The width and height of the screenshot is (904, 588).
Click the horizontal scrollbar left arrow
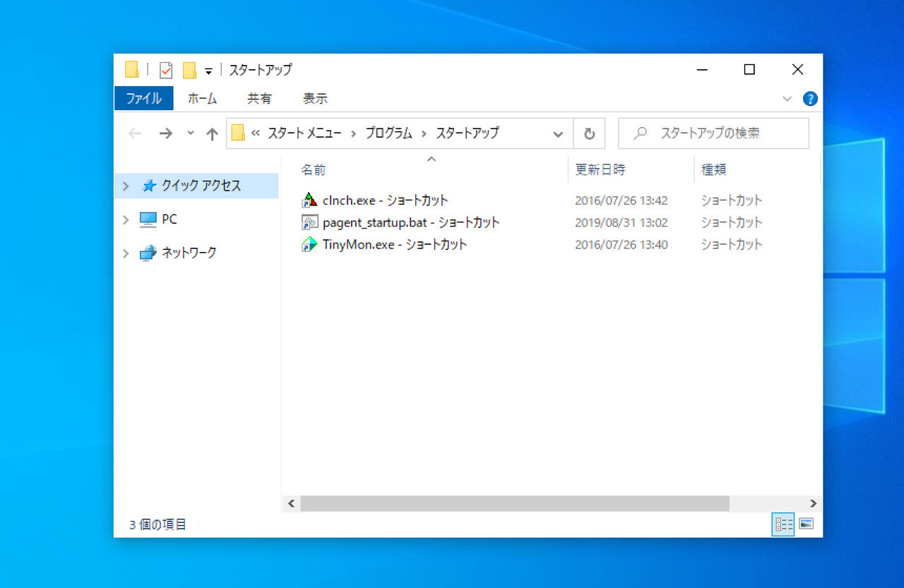click(x=291, y=503)
